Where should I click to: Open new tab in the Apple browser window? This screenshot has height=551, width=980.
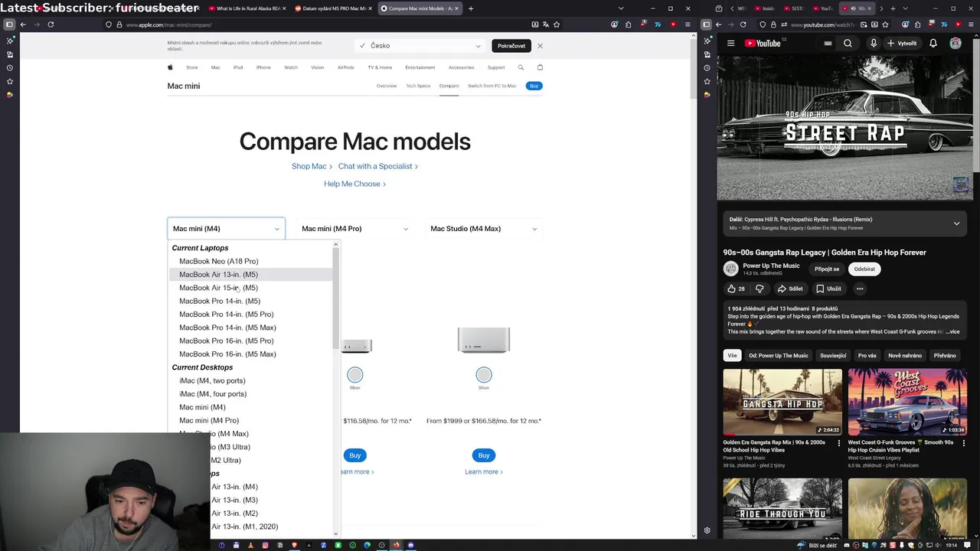(x=471, y=8)
